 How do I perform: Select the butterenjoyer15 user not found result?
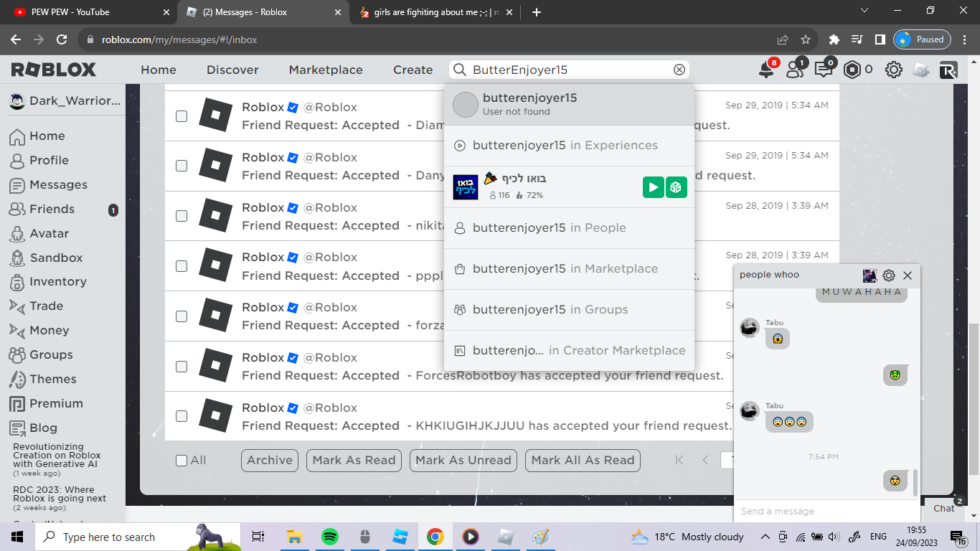coord(569,105)
